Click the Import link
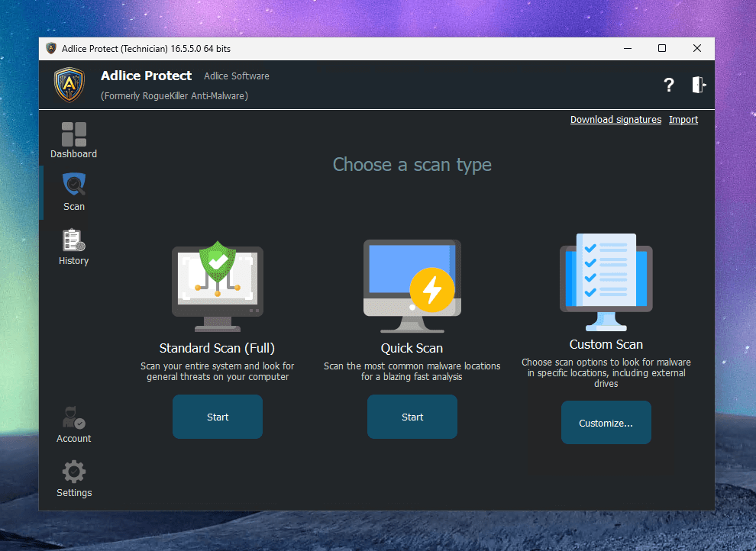This screenshot has height=551, width=756. tap(683, 120)
